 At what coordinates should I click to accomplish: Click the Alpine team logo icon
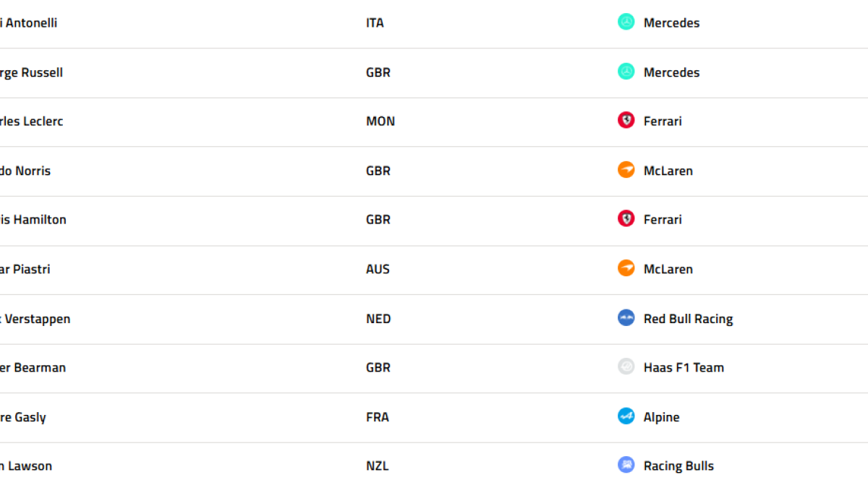[x=626, y=416]
